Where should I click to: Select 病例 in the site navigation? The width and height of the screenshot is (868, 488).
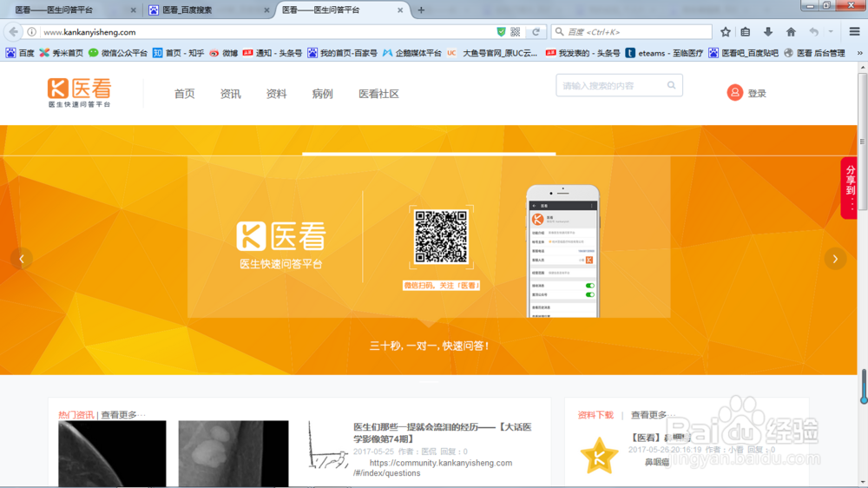(x=322, y=94)
